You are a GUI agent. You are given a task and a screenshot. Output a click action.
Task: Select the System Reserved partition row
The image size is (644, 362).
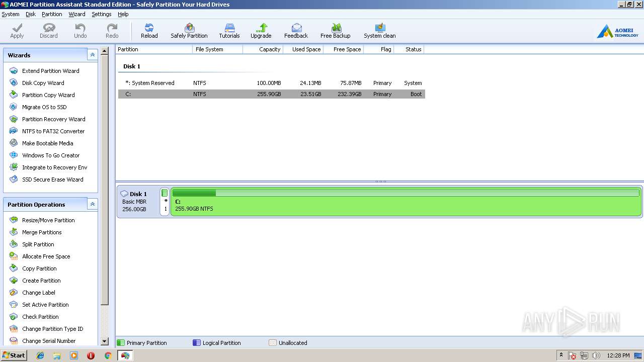(272, 83)
